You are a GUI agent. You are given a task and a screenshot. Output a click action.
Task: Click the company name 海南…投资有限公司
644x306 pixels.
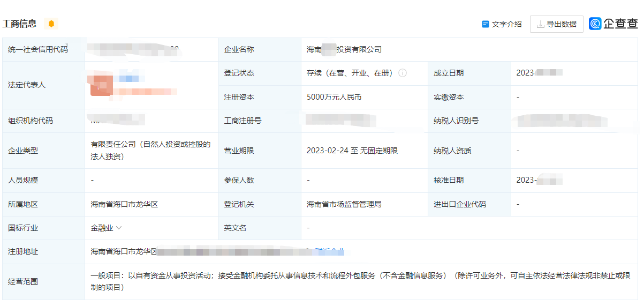coord(344,49)
